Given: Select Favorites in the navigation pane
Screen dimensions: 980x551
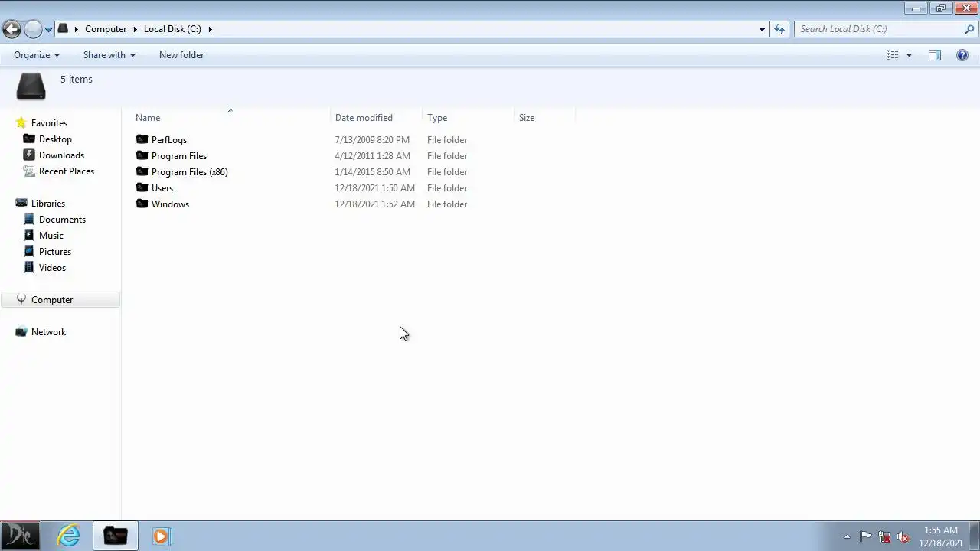Looking at the screenshot, I should point(49,123).
